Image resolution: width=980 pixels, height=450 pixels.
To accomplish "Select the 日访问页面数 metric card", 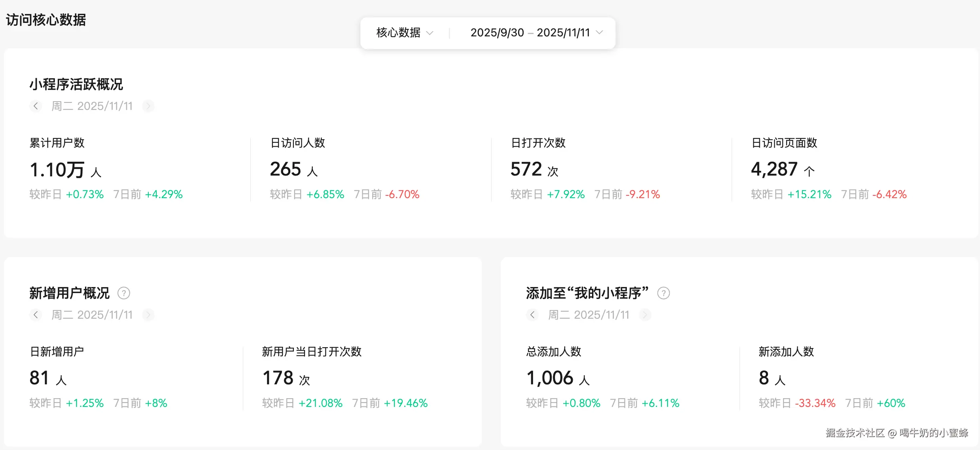I will [x=828, y=169].
